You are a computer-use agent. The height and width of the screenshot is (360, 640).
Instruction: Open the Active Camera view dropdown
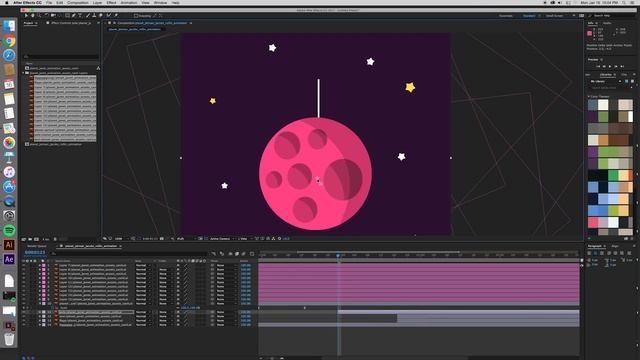[x=222, y=238]
